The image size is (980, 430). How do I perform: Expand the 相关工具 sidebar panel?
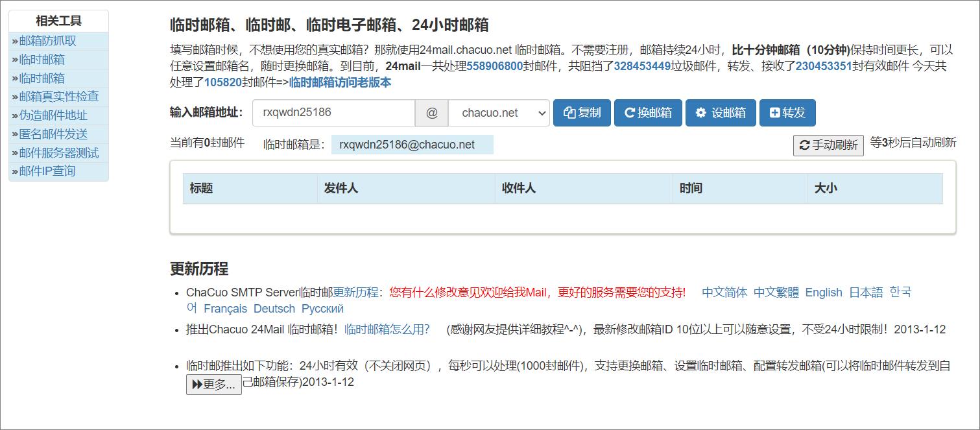click(58, 21)
